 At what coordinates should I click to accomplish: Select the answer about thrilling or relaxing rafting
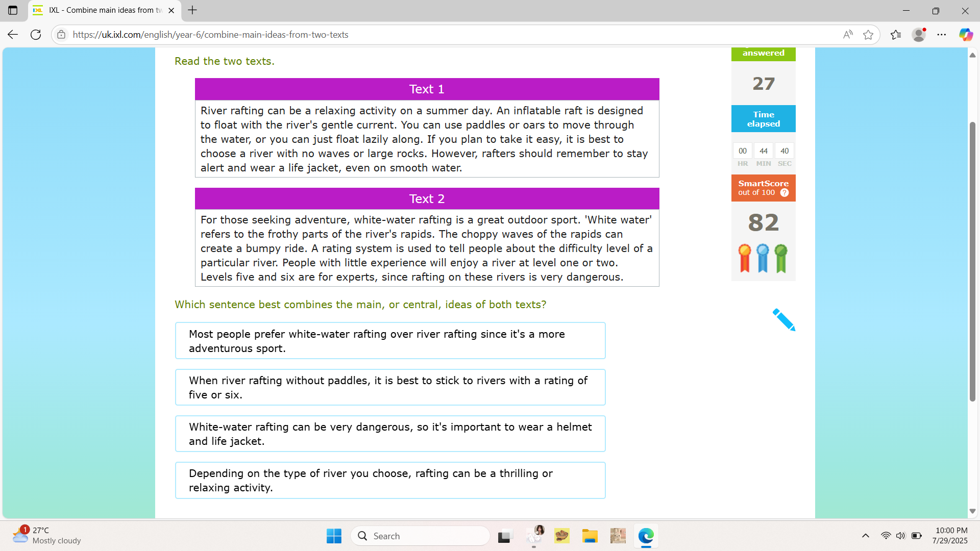(390, 480)
